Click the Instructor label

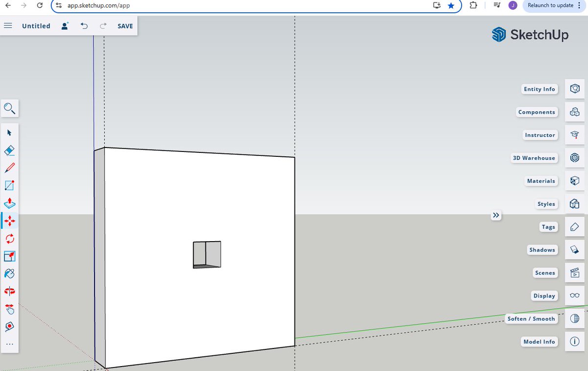(x=540, y=135)
